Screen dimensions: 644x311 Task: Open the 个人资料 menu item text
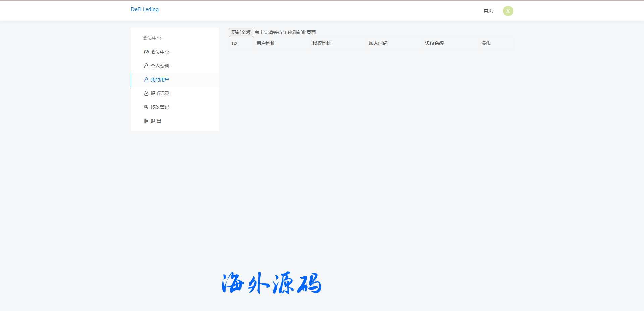[160, 66]
